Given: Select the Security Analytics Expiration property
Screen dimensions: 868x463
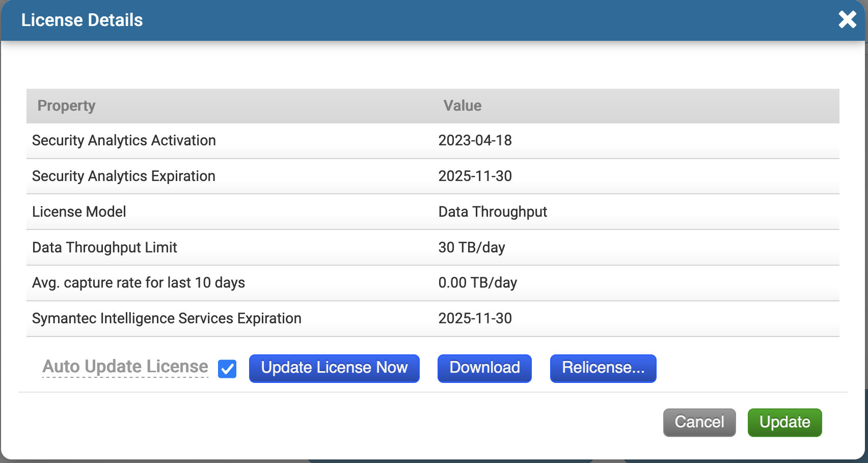Looking at the screenshot, I should pyautogui.click(x=124, y=176).
